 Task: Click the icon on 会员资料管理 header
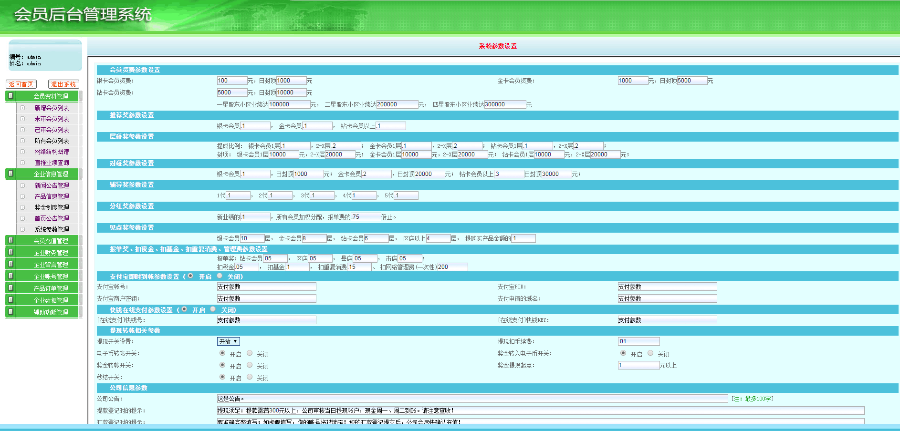coord(10,96)
